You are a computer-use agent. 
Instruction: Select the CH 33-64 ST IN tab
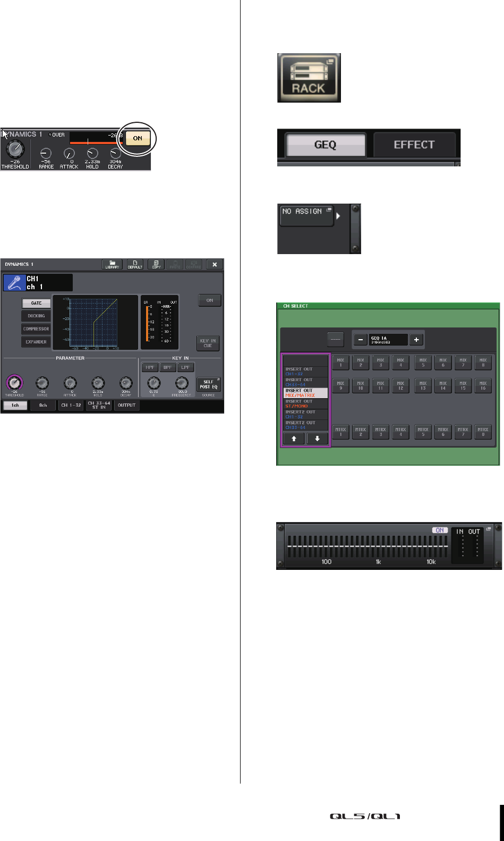99,405
